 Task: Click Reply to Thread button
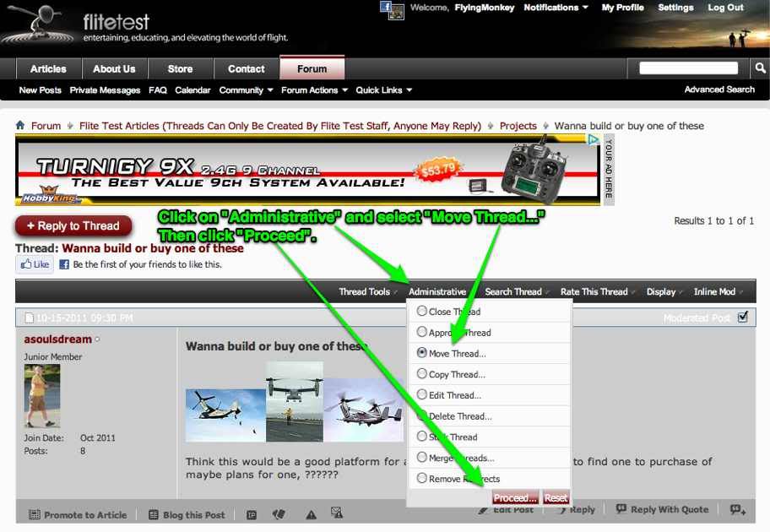click(x=73, y=226)
